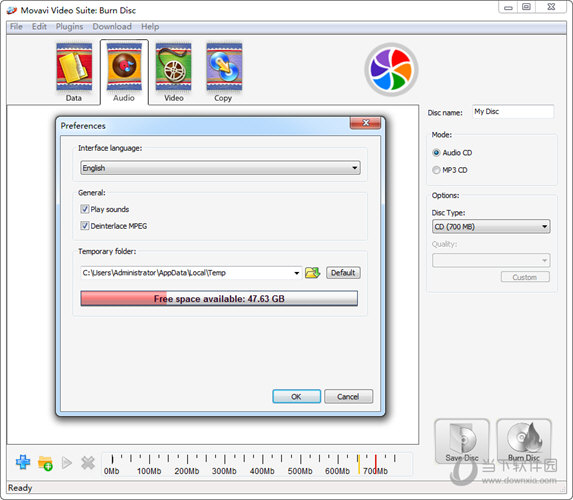Click the grey X remove item icon
Screen dimensions: 573x500
(x=88, y=463)
